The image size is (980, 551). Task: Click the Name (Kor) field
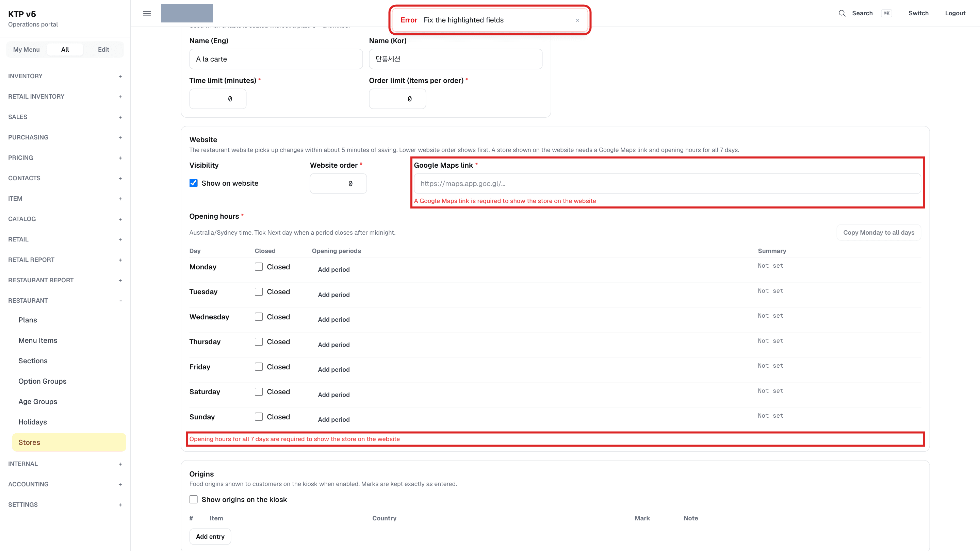pos(455,59)
